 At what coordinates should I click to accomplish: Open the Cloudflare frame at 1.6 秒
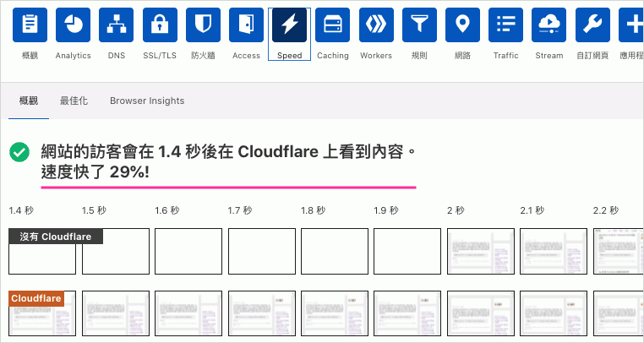(188, 313)
